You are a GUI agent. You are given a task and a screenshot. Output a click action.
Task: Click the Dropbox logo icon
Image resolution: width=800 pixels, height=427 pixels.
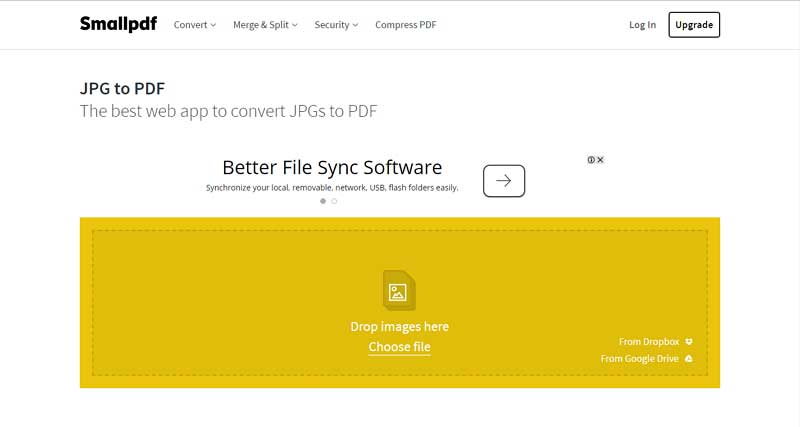pos(688,342)
